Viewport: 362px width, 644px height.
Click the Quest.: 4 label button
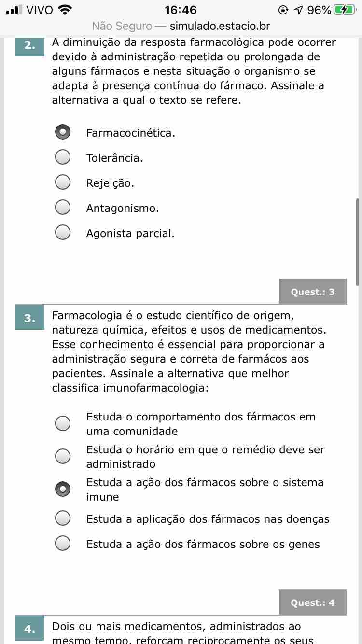coord(312,602)
